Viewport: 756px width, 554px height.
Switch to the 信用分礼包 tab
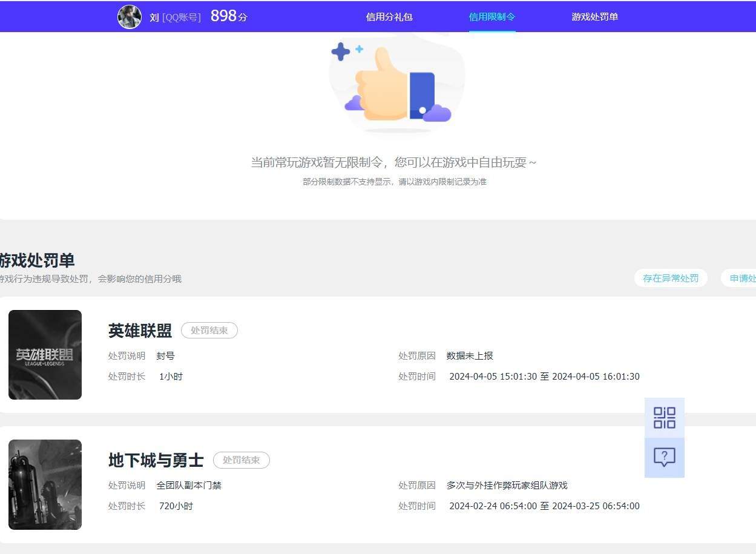[x=389, y=17]
